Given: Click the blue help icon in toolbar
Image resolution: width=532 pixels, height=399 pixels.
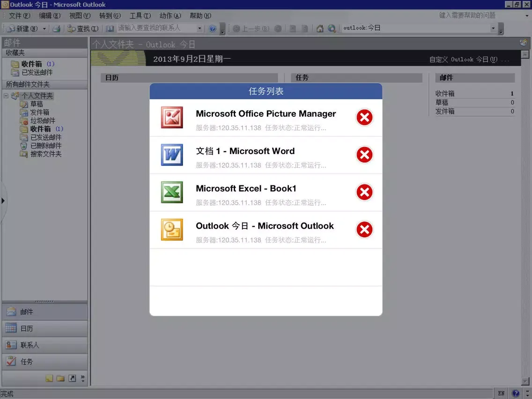Looking at the screenshot, I should (x=213, y=29).
